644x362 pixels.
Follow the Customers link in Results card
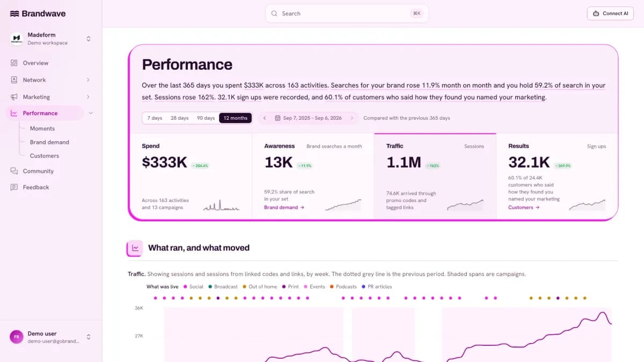tap(524, 207)
